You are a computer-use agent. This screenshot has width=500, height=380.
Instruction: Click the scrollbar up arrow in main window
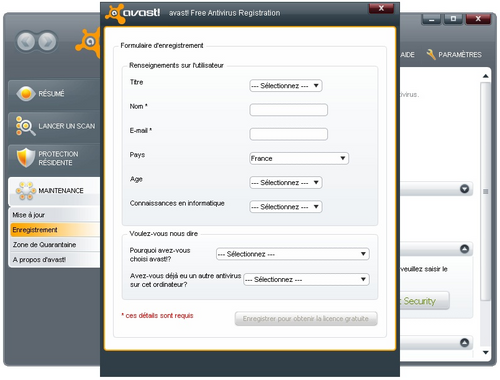(486, 76)
